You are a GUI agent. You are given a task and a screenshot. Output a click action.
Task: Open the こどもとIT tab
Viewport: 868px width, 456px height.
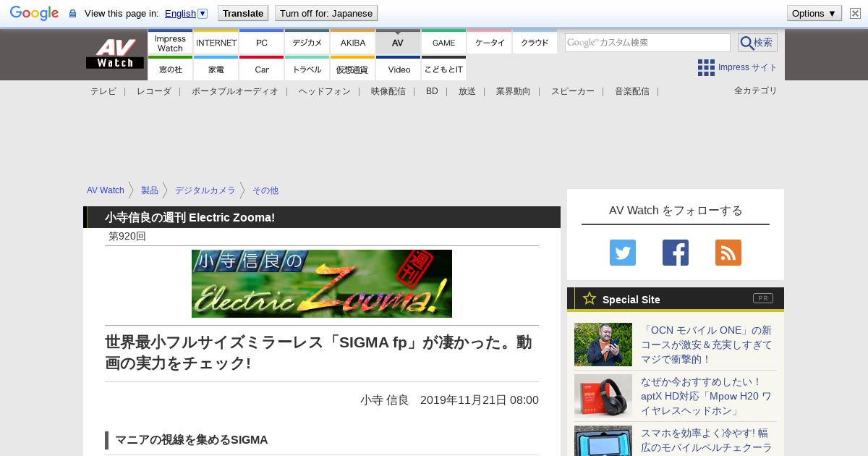point(443,69)
